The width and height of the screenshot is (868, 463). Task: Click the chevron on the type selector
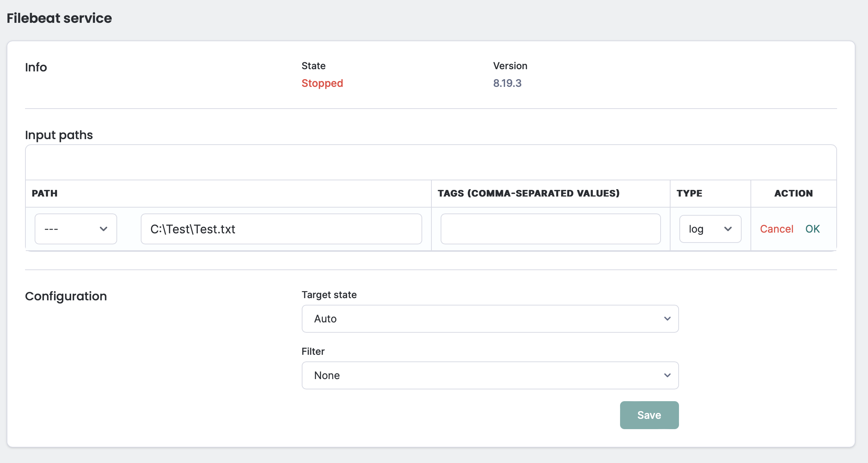pyautogui.click(x=728, y=229)
